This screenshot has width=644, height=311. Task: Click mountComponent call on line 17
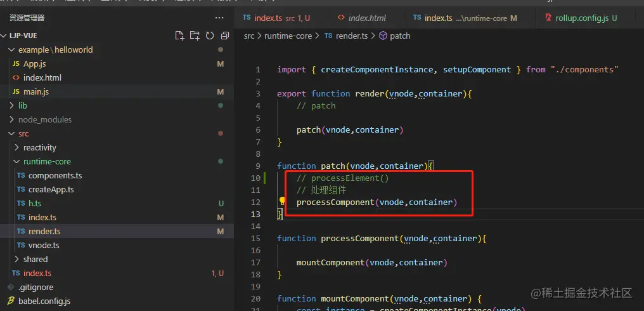(331, 263)
